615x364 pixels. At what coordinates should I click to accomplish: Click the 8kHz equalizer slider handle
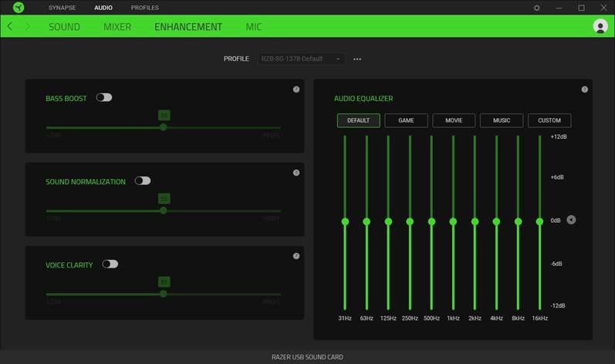(518, 222)
